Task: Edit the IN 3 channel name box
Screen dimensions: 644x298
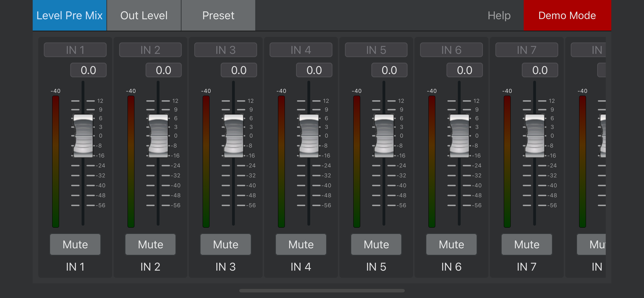Action: pyautogui.click(x=226, y=50)
